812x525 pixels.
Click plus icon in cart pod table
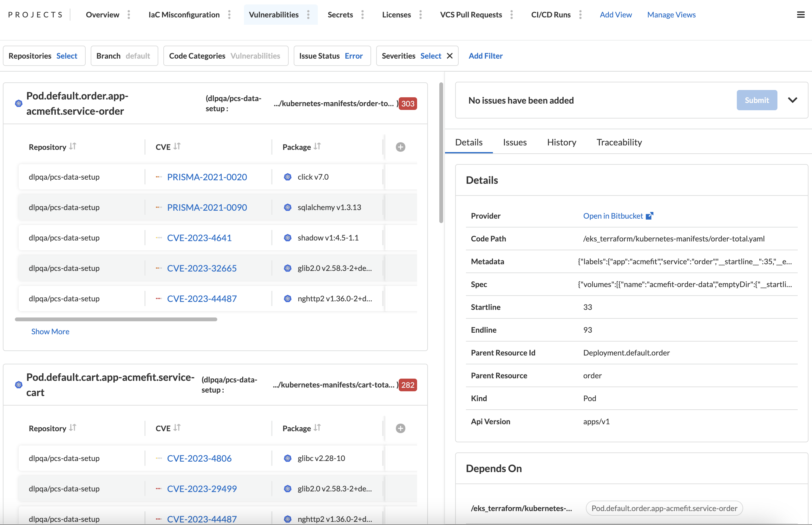[x=400, y=428]
